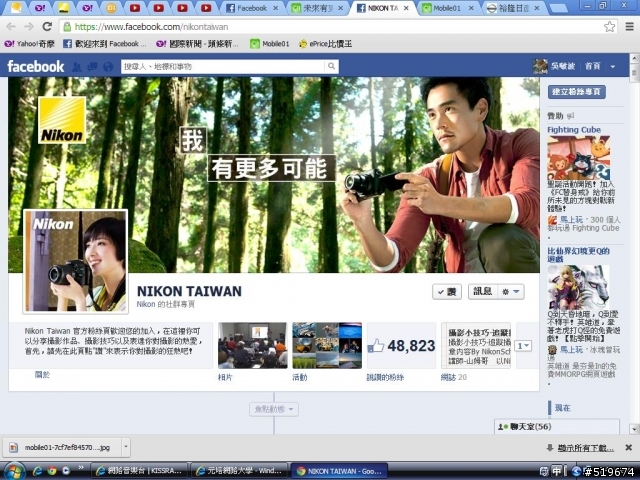Close the Mobile01 tab

[471, 8]
